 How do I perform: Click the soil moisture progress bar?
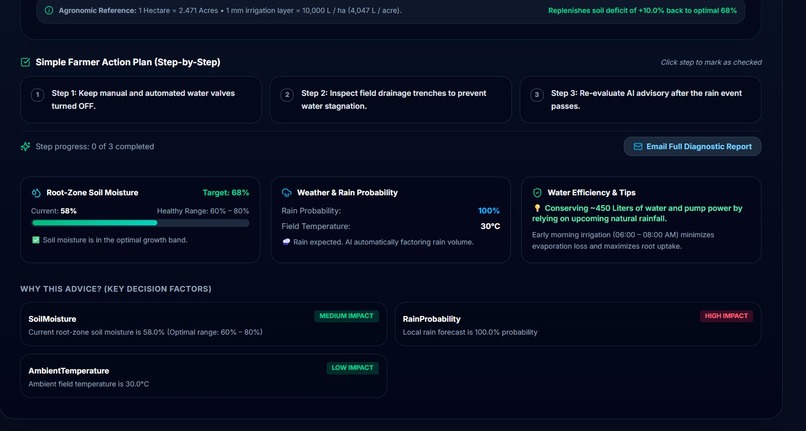click(140, 223)
